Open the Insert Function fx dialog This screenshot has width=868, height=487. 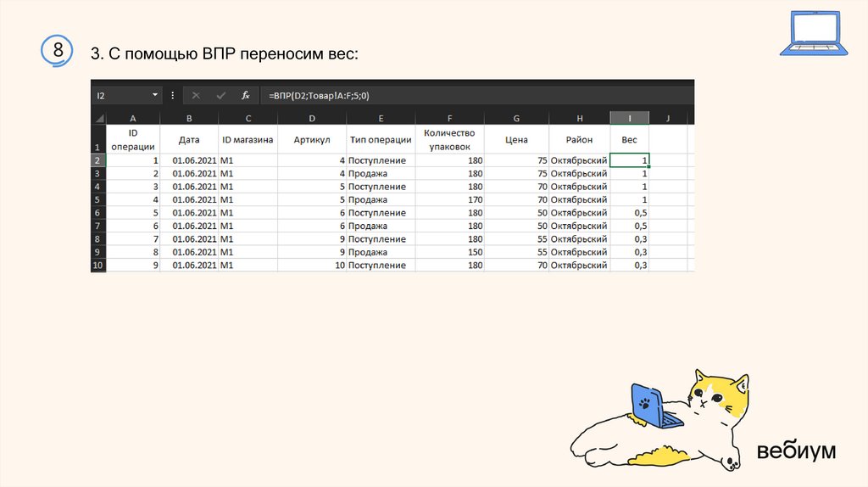(x=245, y=95)
